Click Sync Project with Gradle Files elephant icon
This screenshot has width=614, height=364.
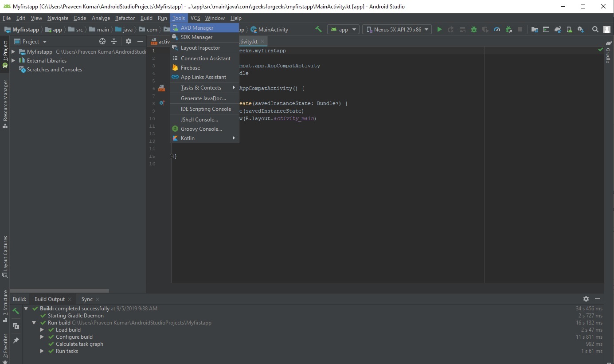tap(558, 30)
